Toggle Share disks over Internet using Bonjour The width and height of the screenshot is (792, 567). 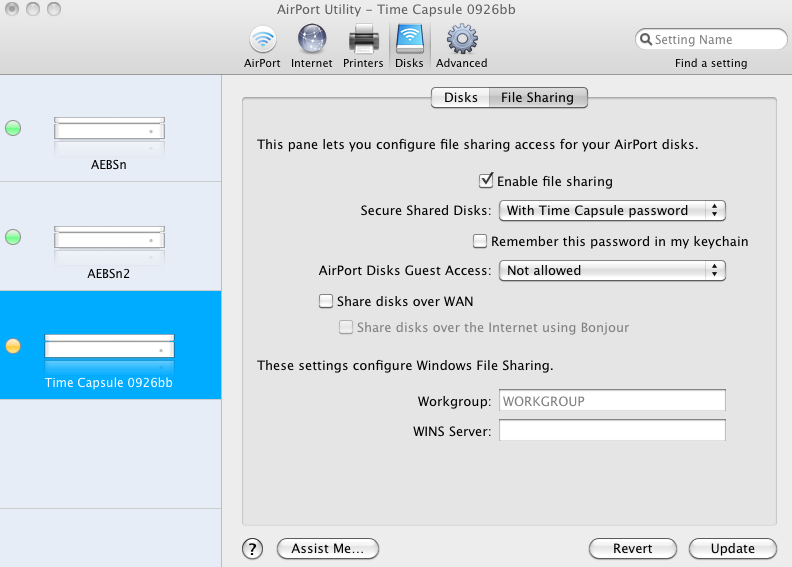pyautogui.click(x=346, y=327)
